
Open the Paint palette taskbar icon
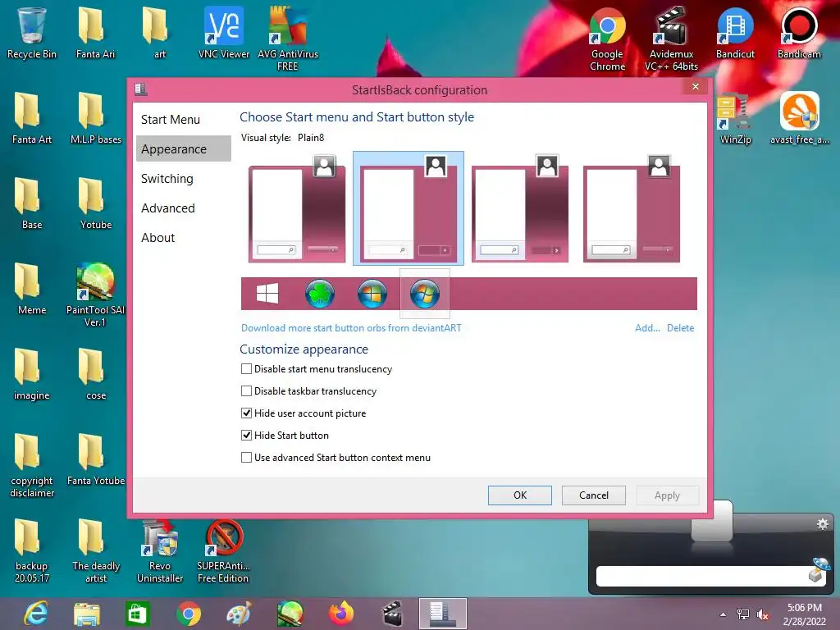click(239, 614)
